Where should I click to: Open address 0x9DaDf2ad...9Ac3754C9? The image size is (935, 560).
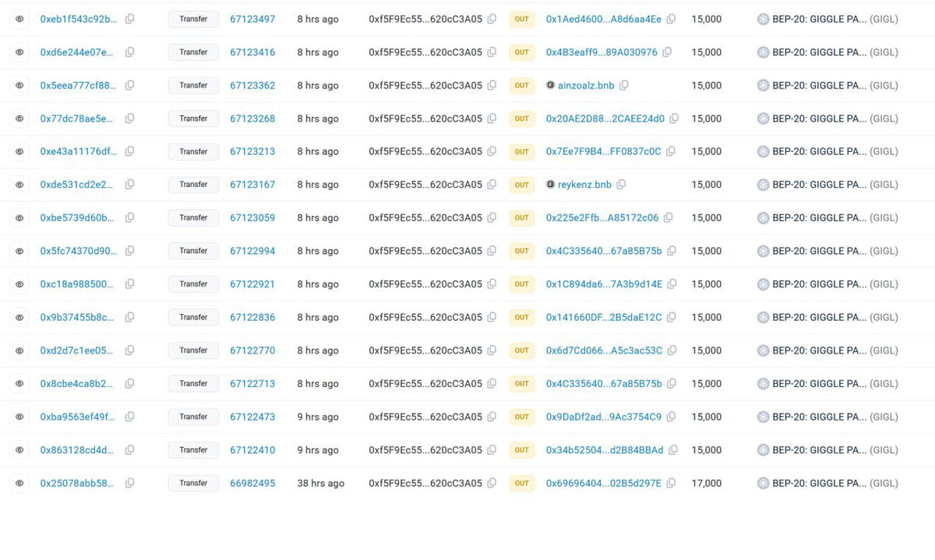(603, 417)
